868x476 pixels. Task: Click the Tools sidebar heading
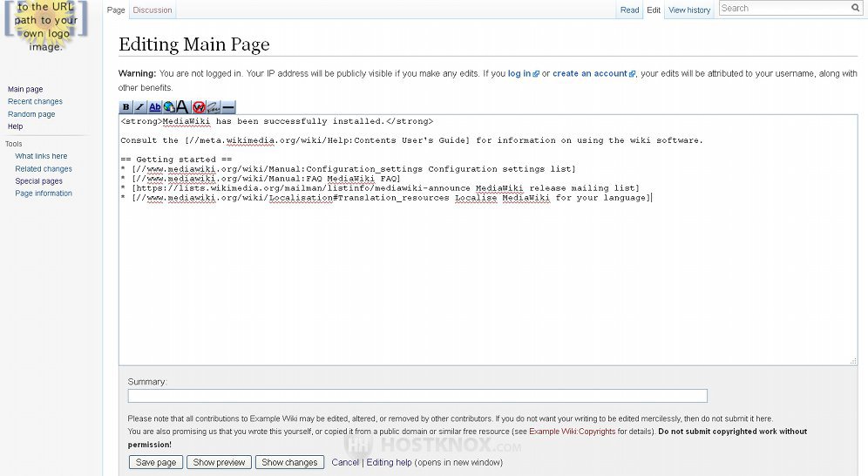pos(14,144)
